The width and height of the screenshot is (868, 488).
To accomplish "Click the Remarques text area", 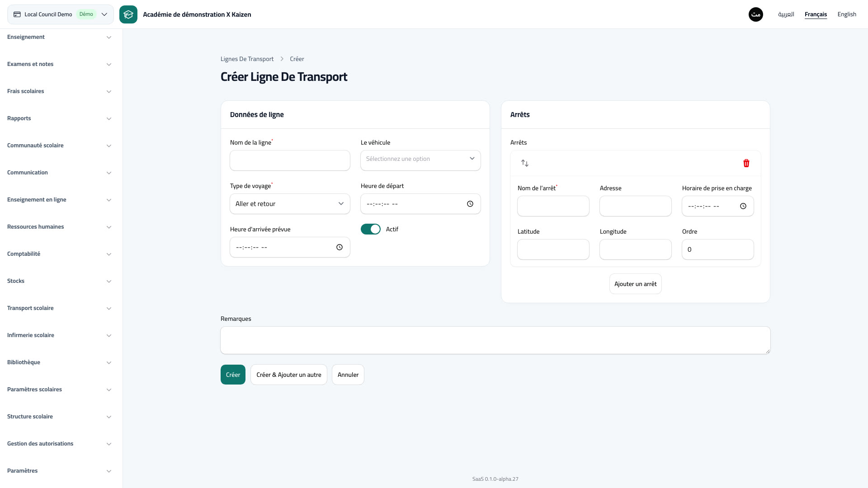I will (495, 340).
